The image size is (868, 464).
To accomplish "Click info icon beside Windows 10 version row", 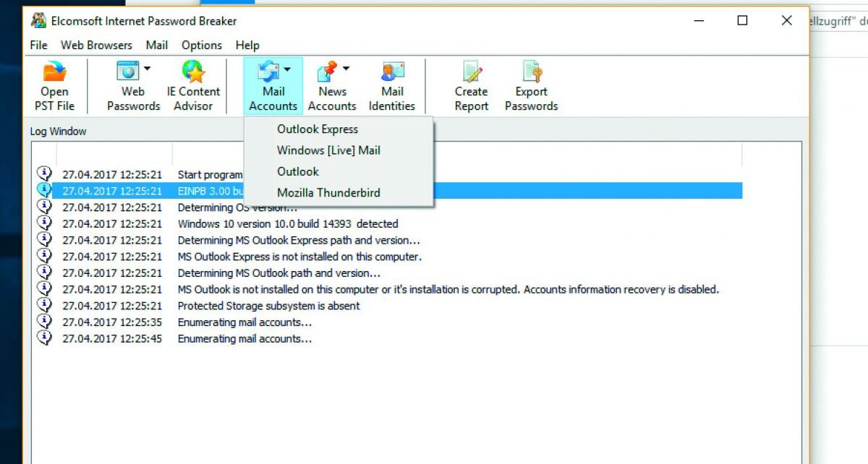I will [44, 223].
